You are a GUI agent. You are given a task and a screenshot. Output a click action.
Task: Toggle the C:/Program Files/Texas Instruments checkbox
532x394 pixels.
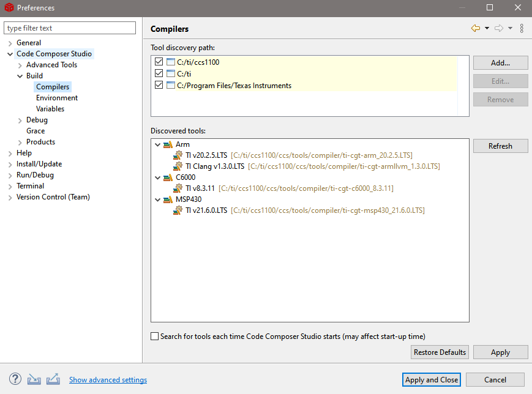pyautogui.click(x=159, y=86)
